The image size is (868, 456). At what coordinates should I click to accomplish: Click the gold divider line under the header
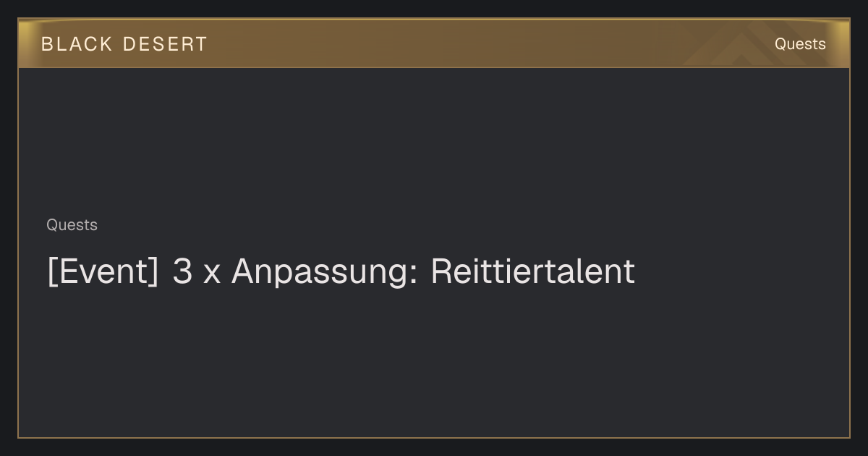(x=434, y=67)
